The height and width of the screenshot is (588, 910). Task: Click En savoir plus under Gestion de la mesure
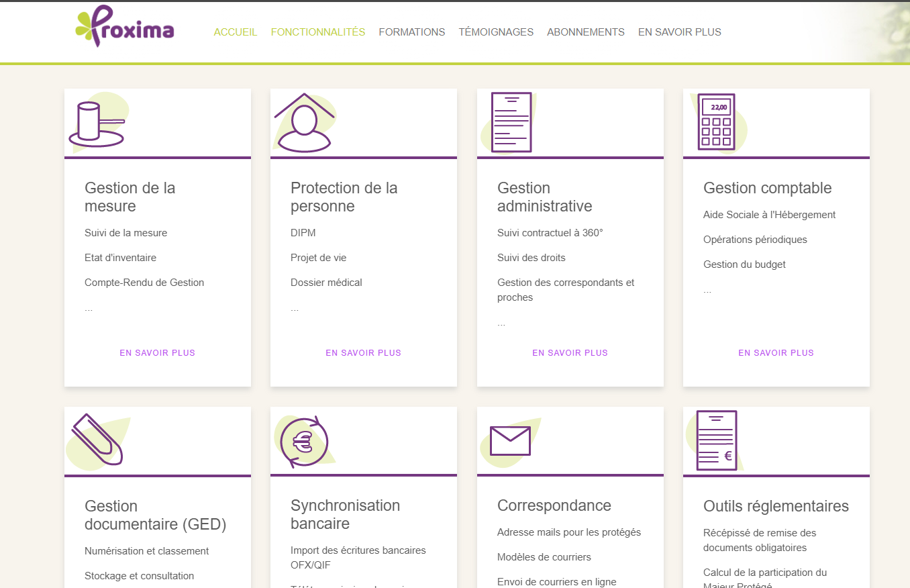(x=158, y=353)
